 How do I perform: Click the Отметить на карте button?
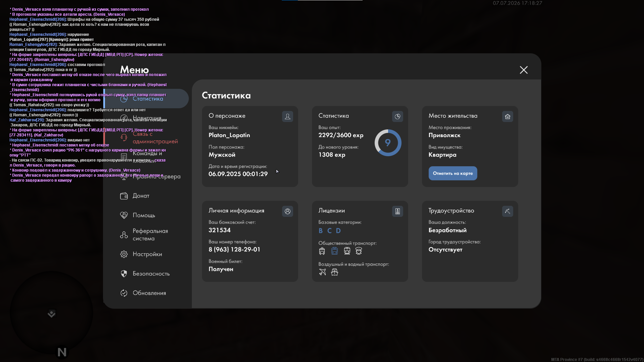[x=453, y=173]
